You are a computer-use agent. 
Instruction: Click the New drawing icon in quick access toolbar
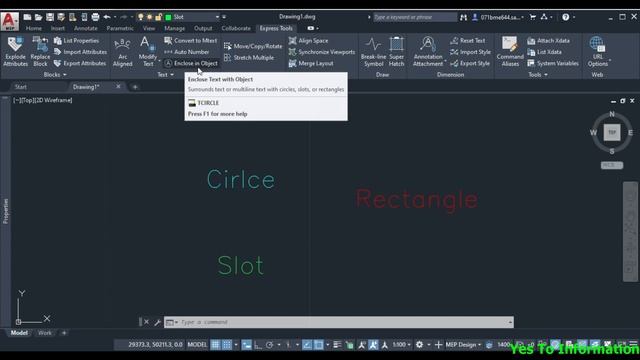pos(27,17)
